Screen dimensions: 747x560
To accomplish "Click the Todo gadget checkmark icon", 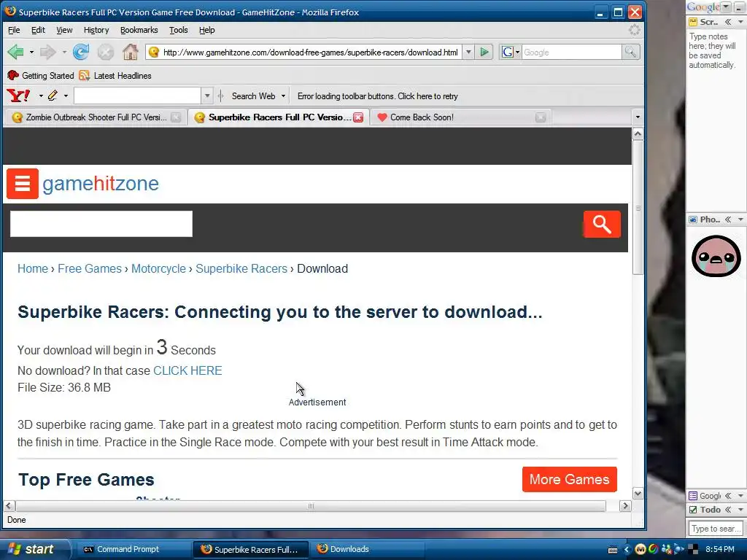I will (x=693, y=510).
